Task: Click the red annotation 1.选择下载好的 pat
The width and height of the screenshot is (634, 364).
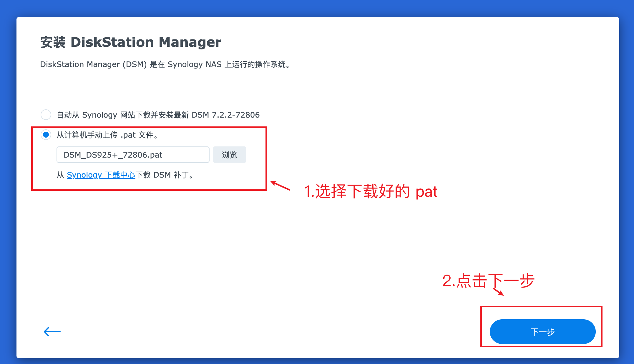Action: pos(371,191)
